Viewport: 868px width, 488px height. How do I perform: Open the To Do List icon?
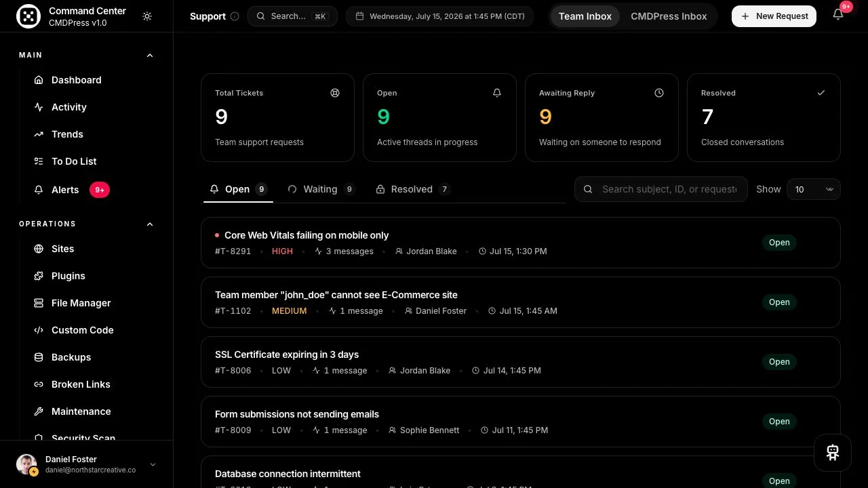(x=39, y=161)
